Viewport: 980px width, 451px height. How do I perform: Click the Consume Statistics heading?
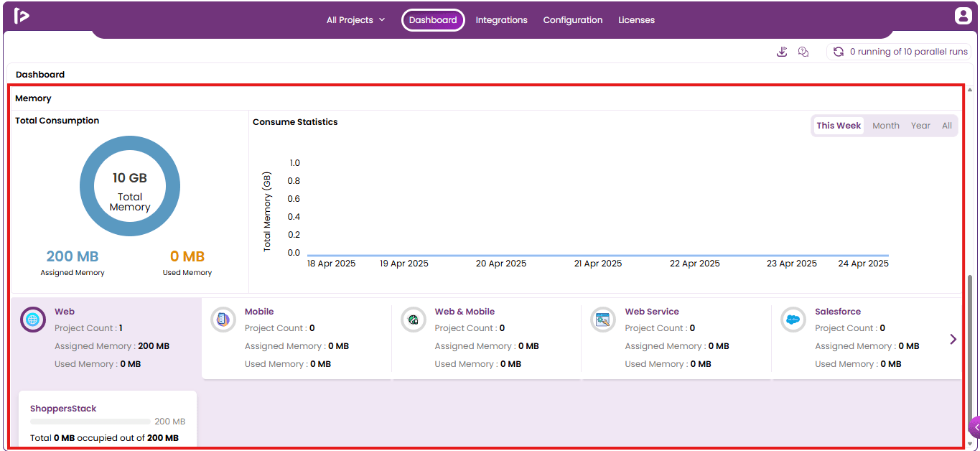[295, 122]
